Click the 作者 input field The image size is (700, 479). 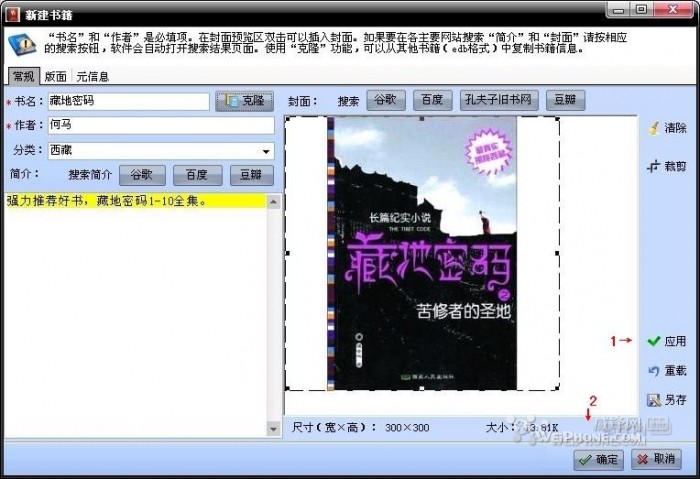[x=161, y=125]
